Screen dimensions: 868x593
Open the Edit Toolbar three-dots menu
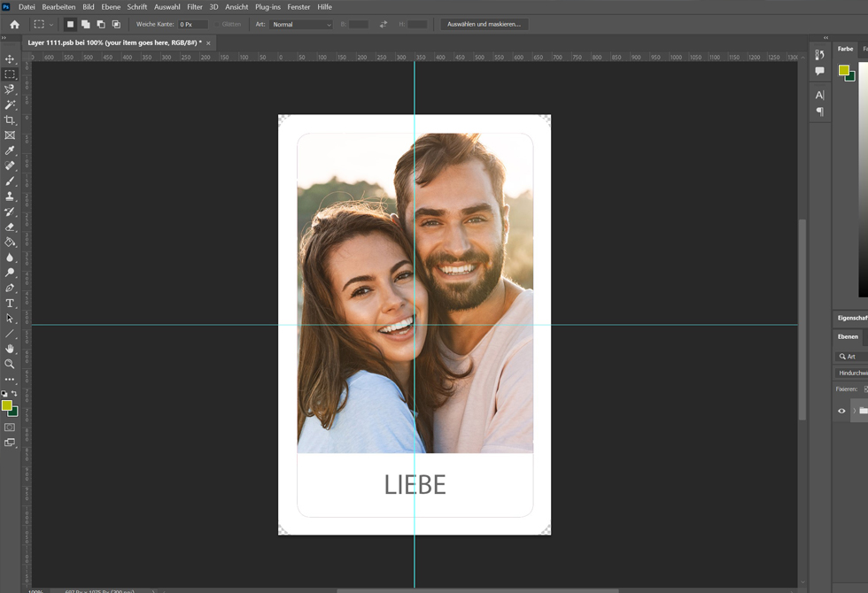click(x=10, y=380)
